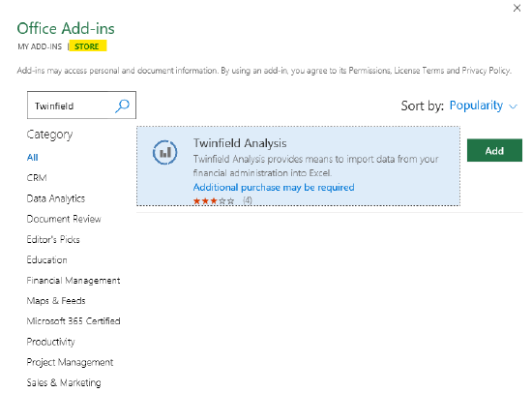Select the Microsoft 365 Certified category

coord(74,321)
